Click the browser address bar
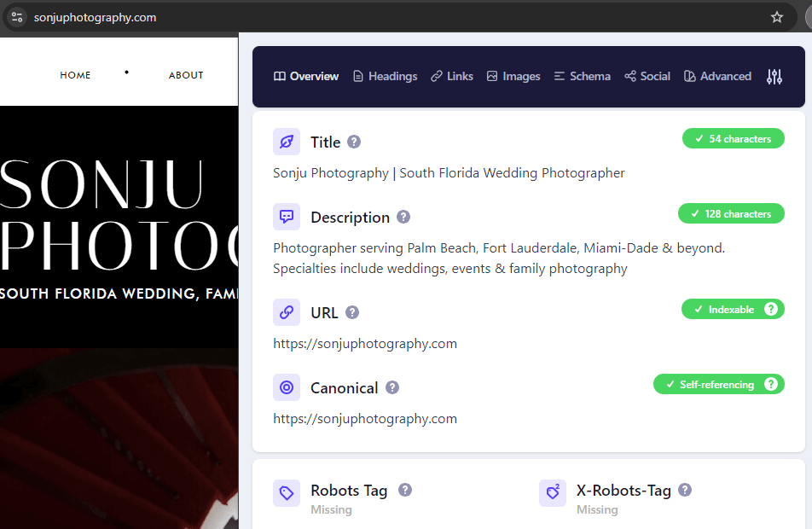 (x=96, y=17)
